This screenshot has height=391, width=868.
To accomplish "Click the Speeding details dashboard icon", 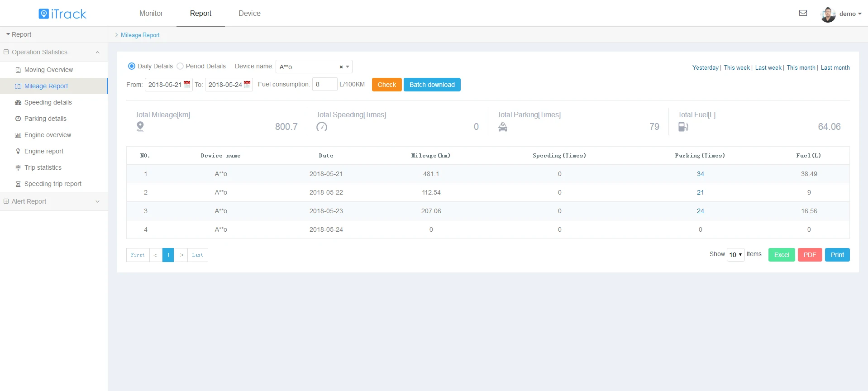I will (x=18, y=103).
